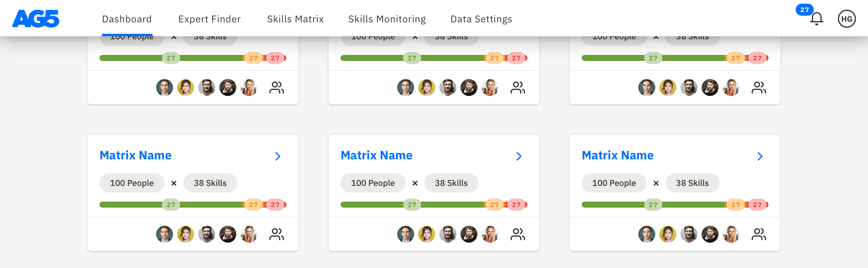Open the group members icon on bottom-middle matrix card
Image resolution: width=868 pixels, height=268 pixels.
pos(518,234)
